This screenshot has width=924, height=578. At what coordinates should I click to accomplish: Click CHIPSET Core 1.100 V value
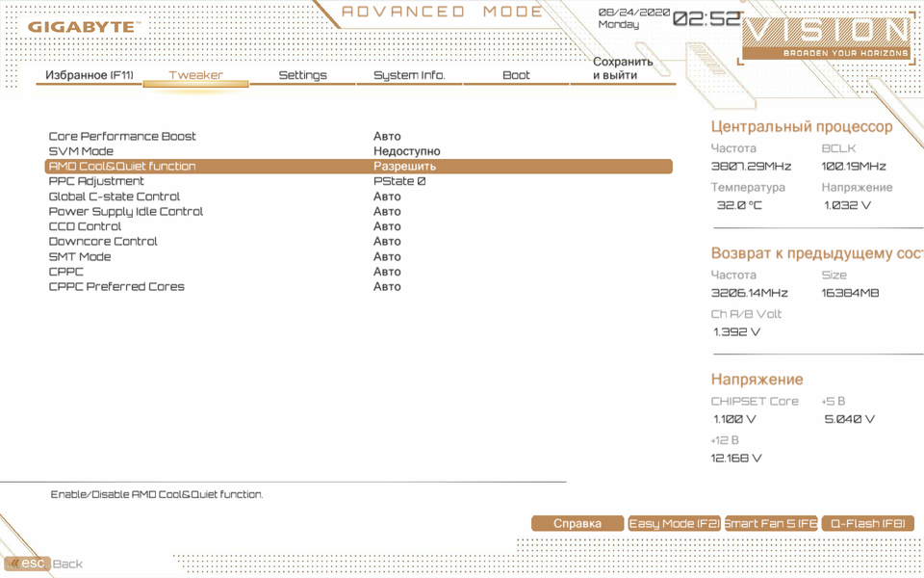pyautogui.click(x=734, y=419)
